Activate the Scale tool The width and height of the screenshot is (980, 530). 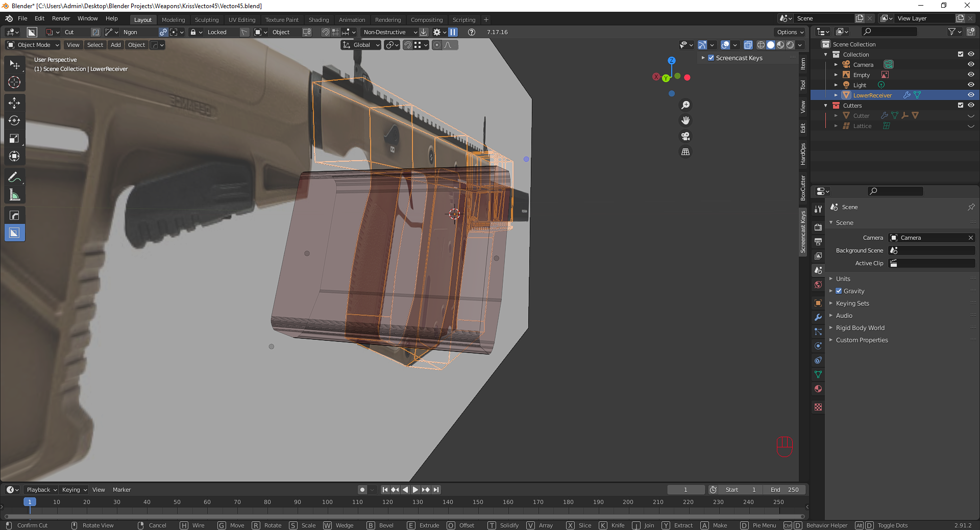pos(14,139)
